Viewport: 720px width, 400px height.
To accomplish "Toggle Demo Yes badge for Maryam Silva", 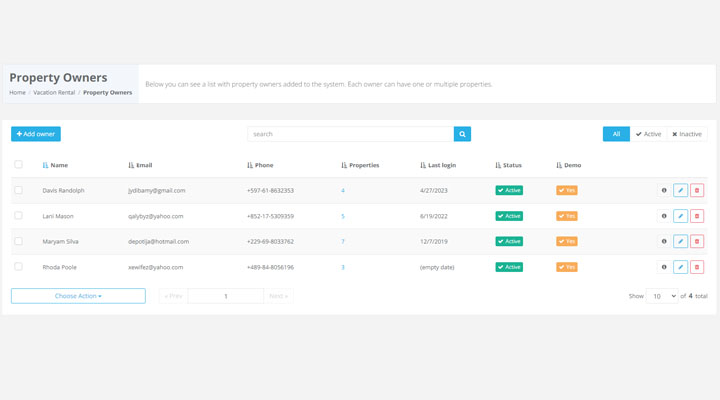I will [567, 241].
